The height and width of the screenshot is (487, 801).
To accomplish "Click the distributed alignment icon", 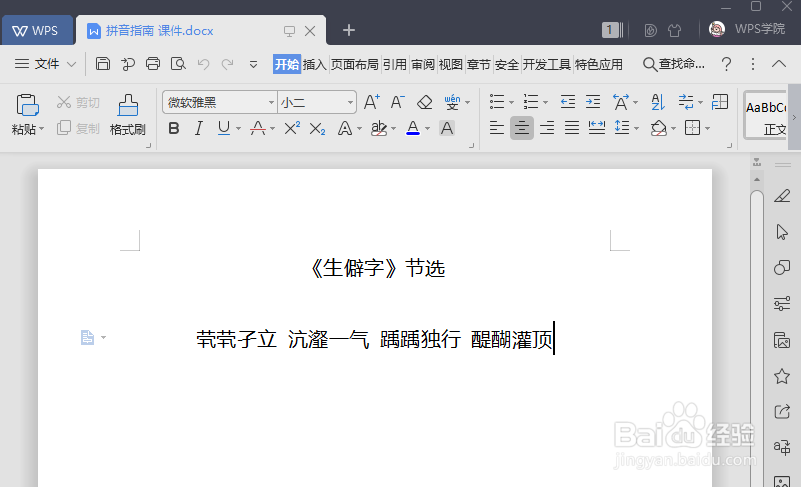I will (x=597, y=128).
